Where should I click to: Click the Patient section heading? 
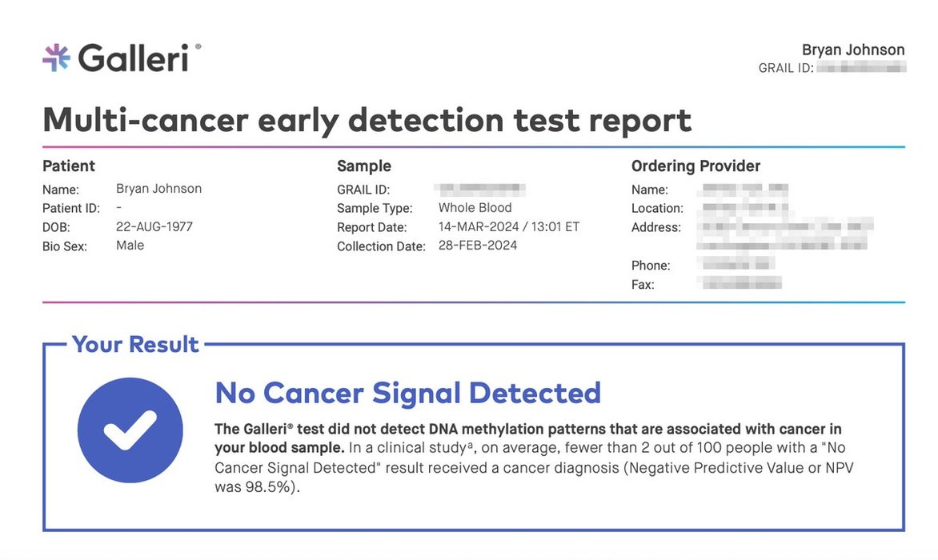tap(69, 166)
